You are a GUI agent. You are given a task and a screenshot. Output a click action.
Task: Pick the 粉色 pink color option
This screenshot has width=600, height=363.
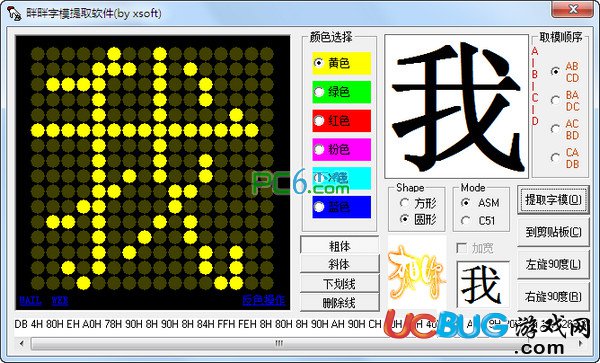pos(318,149)
